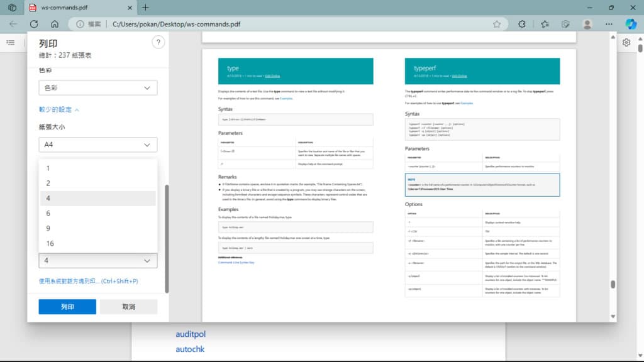
Task: Open the PDF viewer settings gear
Action: click(626, 43)
